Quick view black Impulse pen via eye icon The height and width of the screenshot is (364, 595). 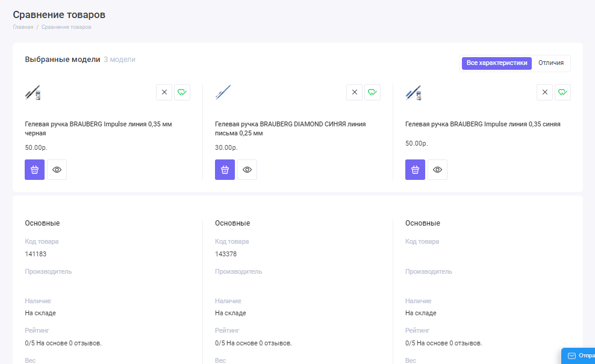57,170
